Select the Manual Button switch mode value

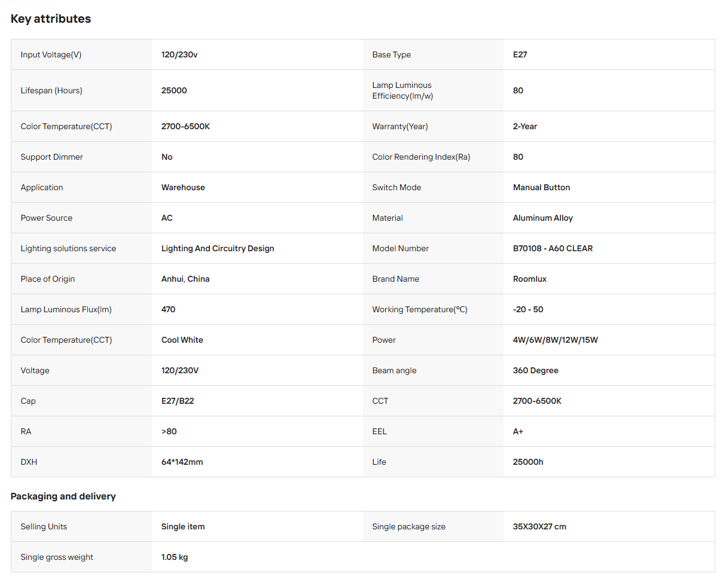click(x=541, y=187)
